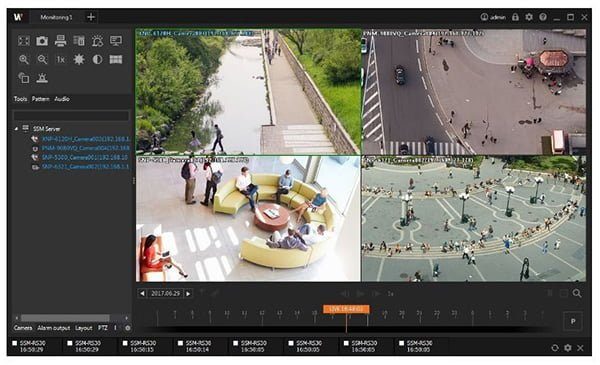Viewport: 600px width, 365px height.
Task: Reset zoom with the 1x tool
Action: (x=60, y=59)
